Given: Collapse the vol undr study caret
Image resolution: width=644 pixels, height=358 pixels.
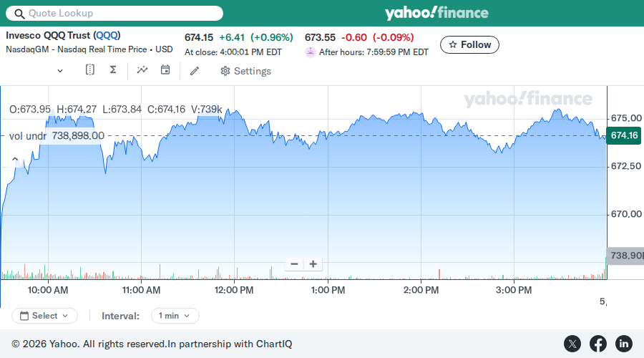Looking at the screenshot, I should (15, 159).
